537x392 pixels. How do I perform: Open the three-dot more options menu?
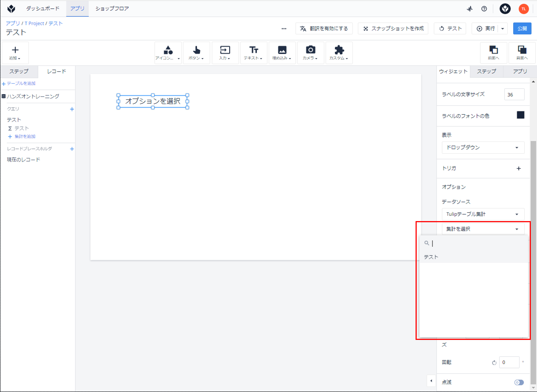click(284, 29)
